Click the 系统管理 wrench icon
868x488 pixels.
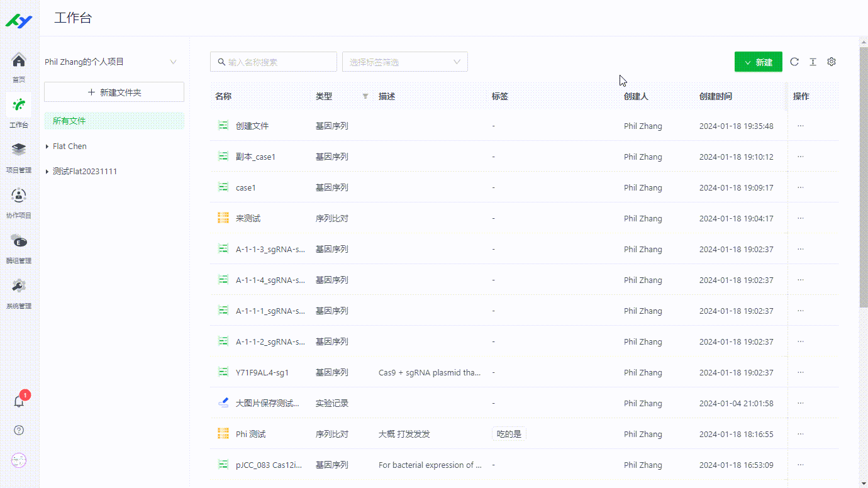(x=18, y=287)
